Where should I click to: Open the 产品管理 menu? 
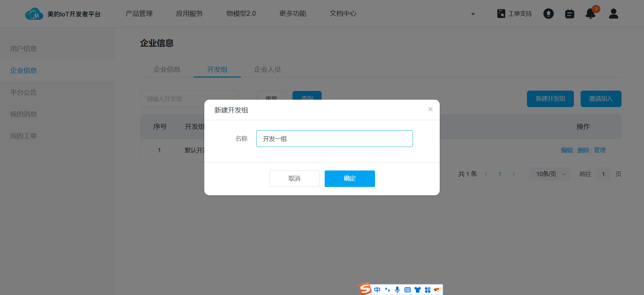click(x=139, y=14)
